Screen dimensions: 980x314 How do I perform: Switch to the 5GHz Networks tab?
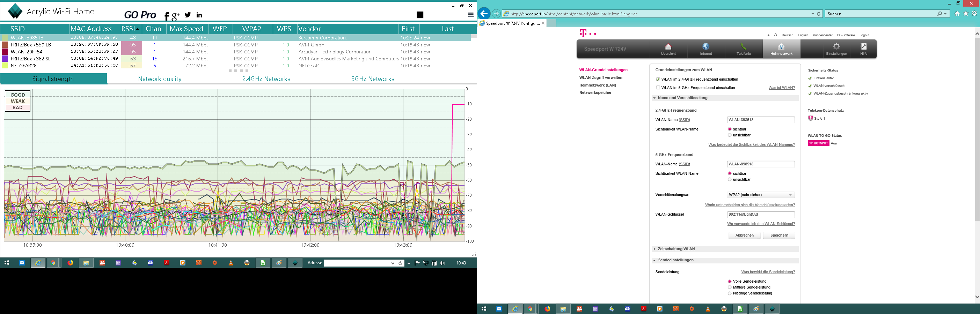point(372,79)
